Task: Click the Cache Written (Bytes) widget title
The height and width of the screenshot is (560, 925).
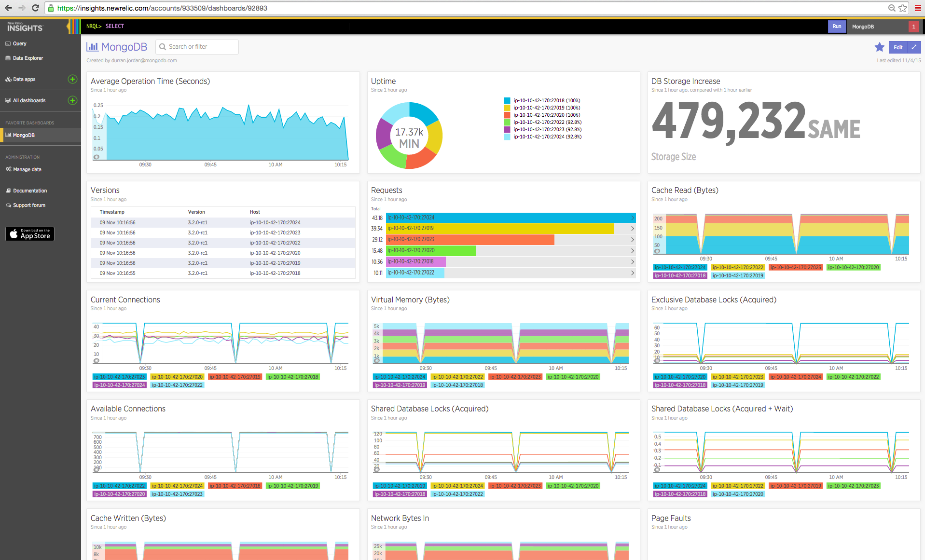Action: 128,518
